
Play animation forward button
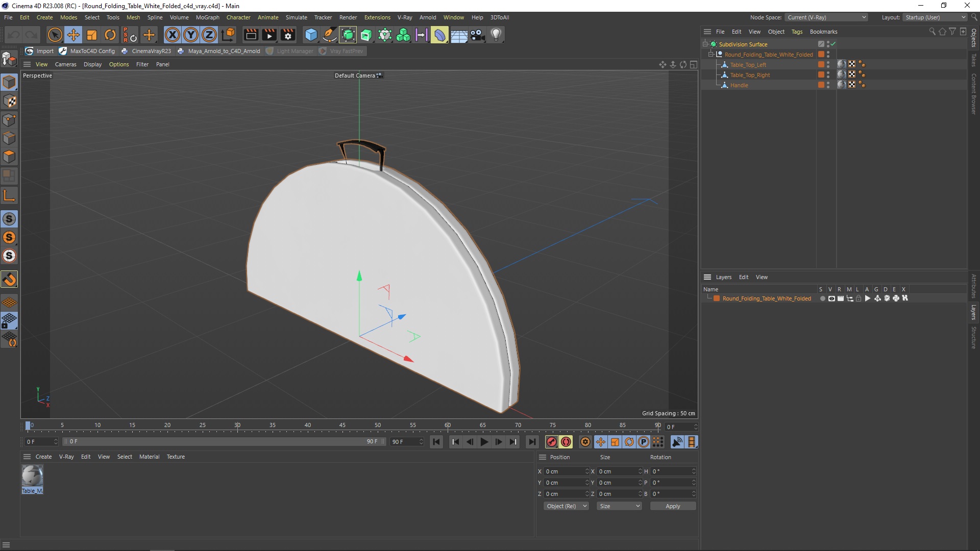coord(484,442)
